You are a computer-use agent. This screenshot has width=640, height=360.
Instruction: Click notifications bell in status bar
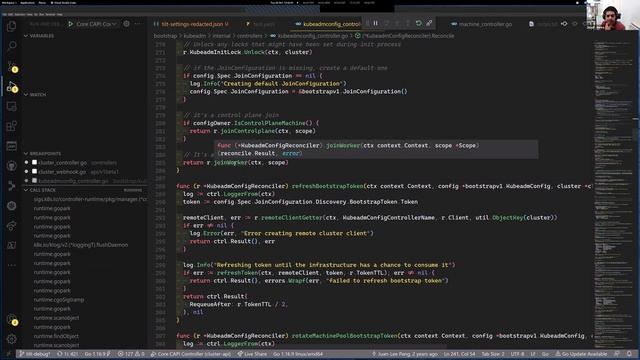point(629,354)
